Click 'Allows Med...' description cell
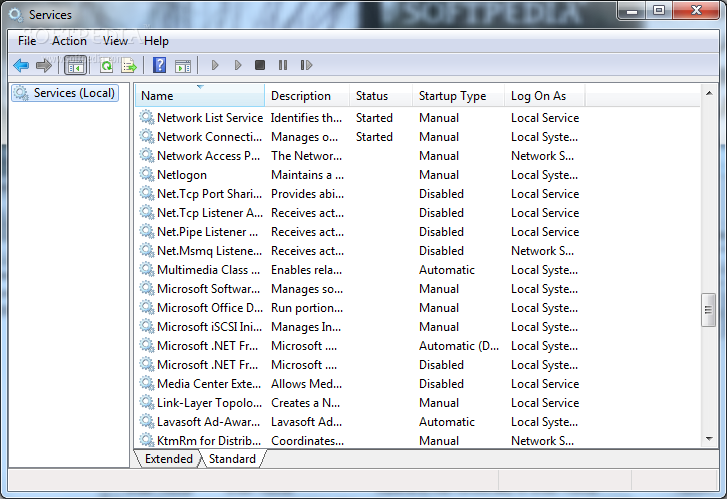The image size is (727, 499). coord(306,384)
